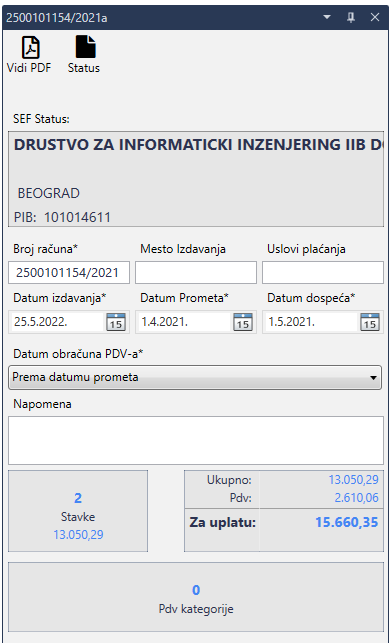Viewport: 391px width, 643px height.
Task: Edit the Datum Prometa date 1.4.2021.
Action: (183, 322)
